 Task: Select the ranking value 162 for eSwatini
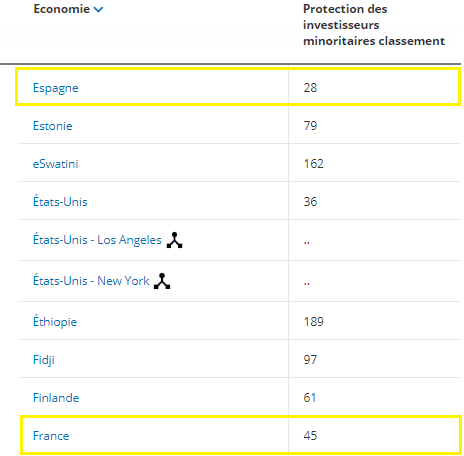[314, 164]
